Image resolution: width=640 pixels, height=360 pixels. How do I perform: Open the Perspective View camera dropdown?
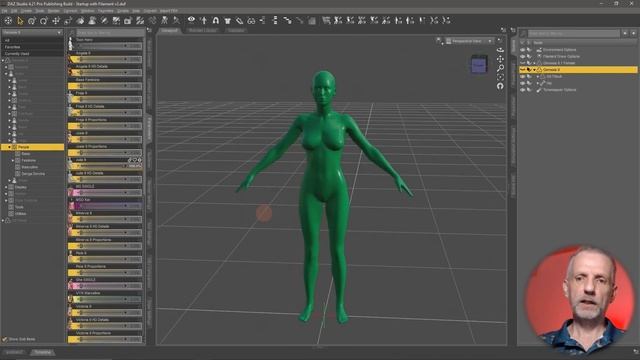(469, 41)
